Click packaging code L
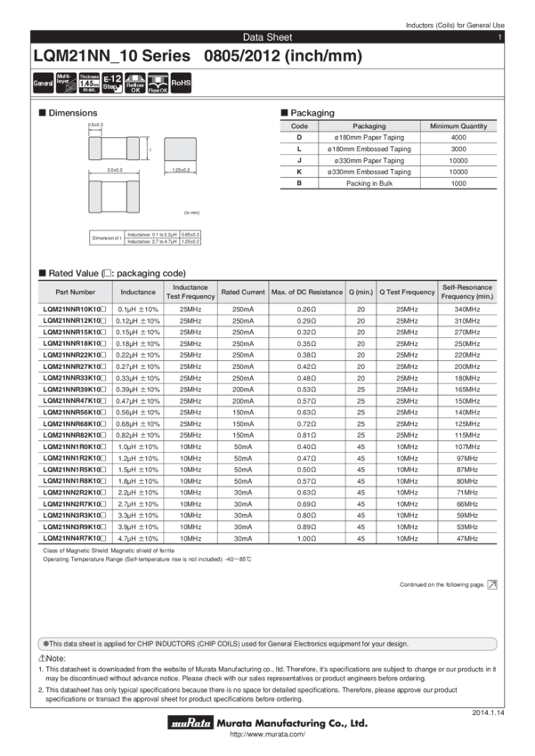This screenshot has width=535, height=756. (x=299, y=149)
